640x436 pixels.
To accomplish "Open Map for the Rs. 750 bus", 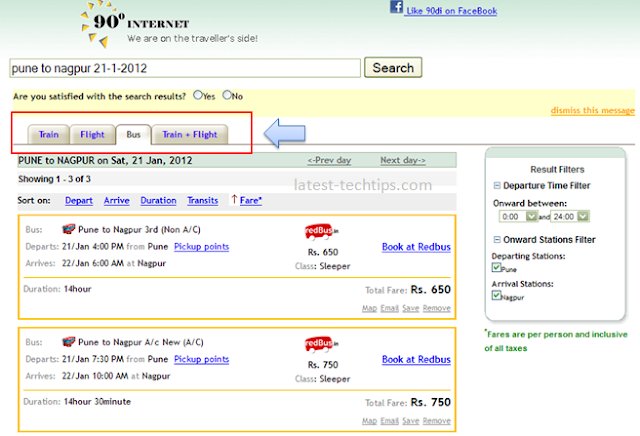I will click(x=369, y=421).
